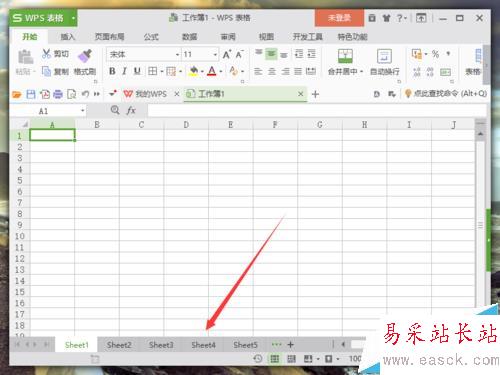Switch to Sheet2 tab

click(x=119, y=345)
